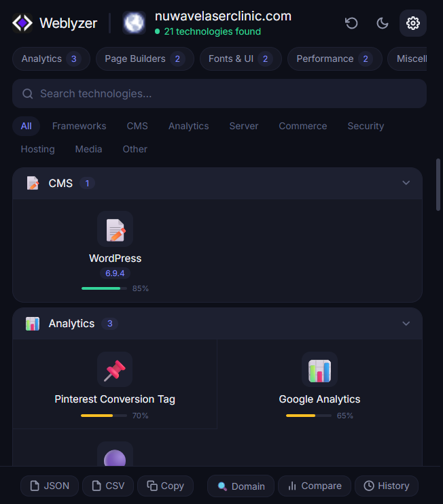Viewport: 443px width, 504px height.
Task: Switch to the Media filter tab
Action: (88, 149)
